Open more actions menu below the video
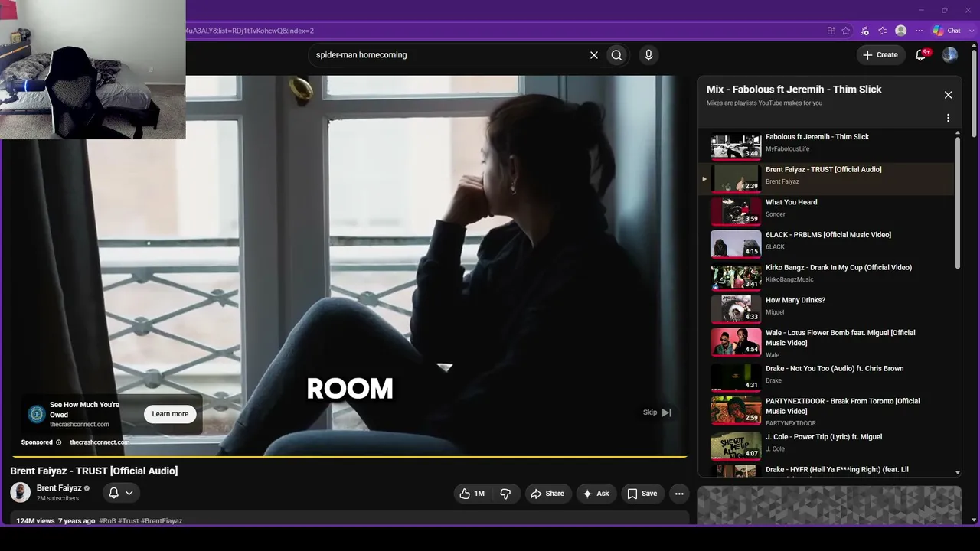This screenshot has height=551, width=980. click(679, 494)
